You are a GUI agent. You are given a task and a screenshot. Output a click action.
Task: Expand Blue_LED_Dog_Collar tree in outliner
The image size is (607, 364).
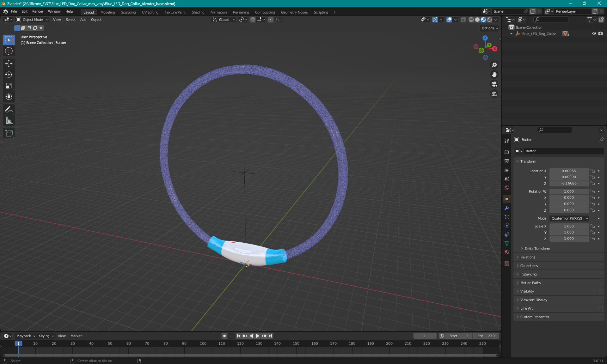[x=511, y=34]
